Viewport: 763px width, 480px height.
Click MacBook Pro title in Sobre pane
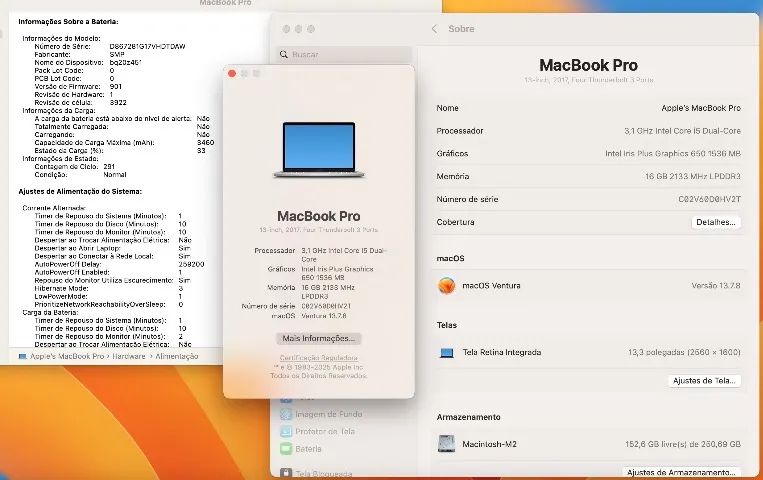(x=588, y=65)
